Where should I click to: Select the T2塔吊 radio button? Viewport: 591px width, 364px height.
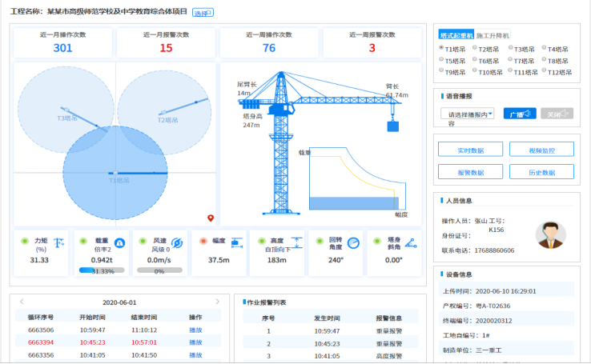475,48
